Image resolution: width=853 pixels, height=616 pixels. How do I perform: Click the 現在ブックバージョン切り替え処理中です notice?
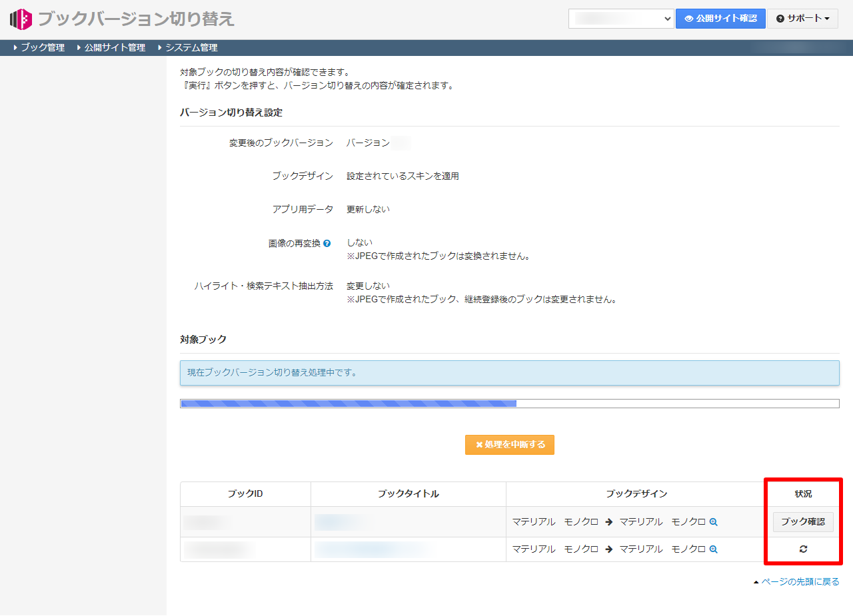(x=509, y=373)
